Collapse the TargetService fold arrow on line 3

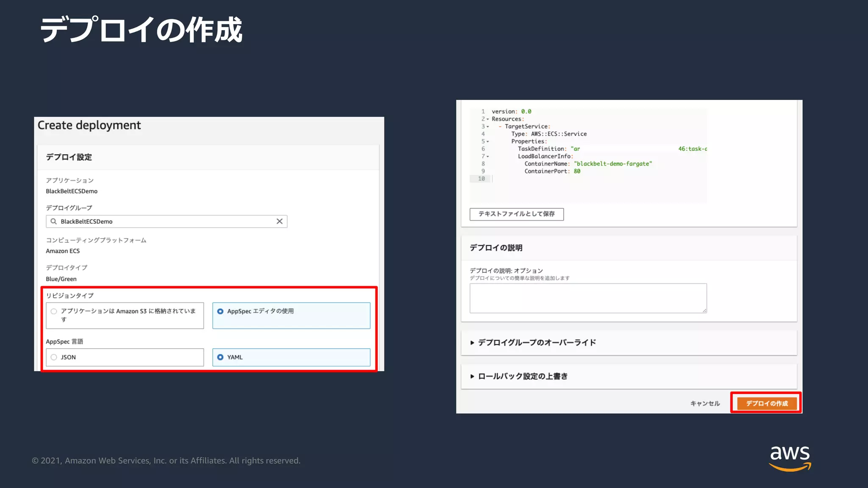[x=488, y=127]
